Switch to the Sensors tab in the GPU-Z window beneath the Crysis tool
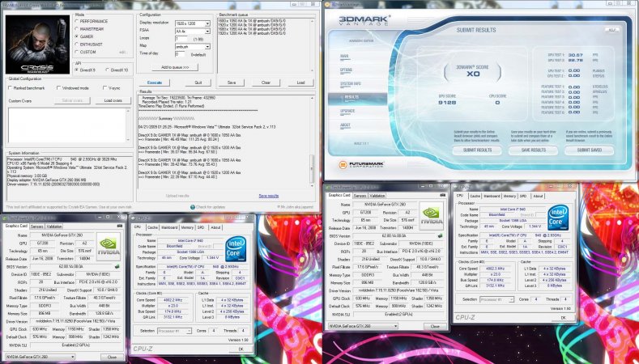The height and width of the screenshot is (364, 639). click(x=36, y=226)
